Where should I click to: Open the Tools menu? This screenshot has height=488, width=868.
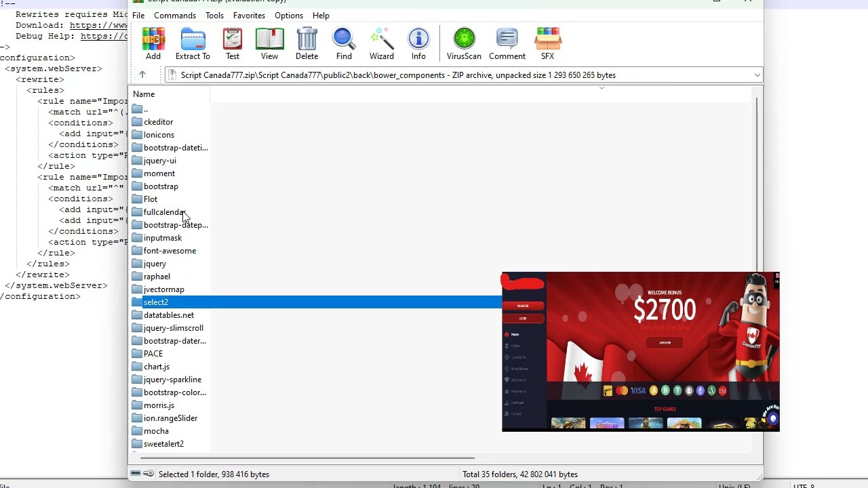coord(214,15)
